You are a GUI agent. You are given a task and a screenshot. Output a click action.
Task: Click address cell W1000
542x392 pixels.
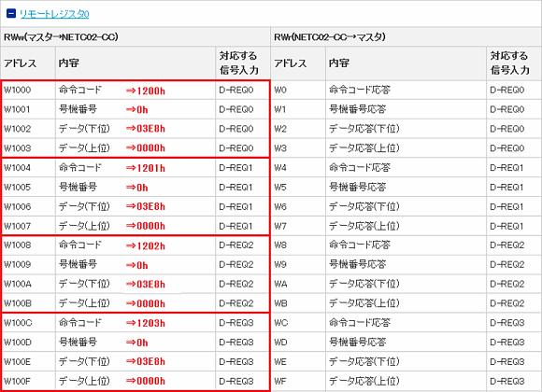(28, 91)
